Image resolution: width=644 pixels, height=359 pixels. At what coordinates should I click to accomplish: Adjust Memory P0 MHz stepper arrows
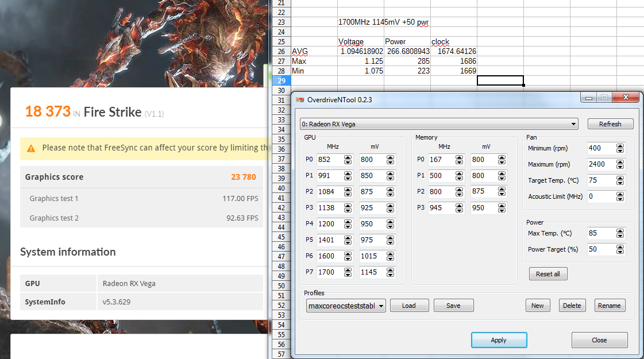(459, 159)
